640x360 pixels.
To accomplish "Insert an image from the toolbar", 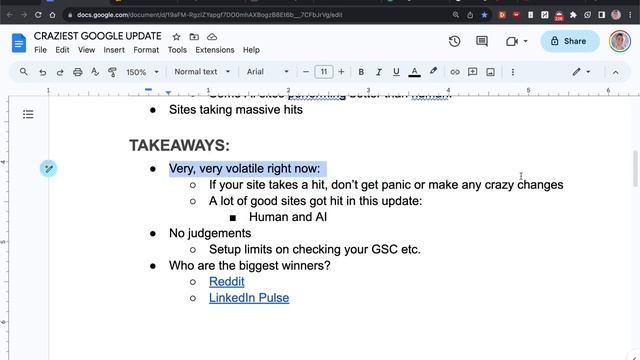I will coord(490,72).
